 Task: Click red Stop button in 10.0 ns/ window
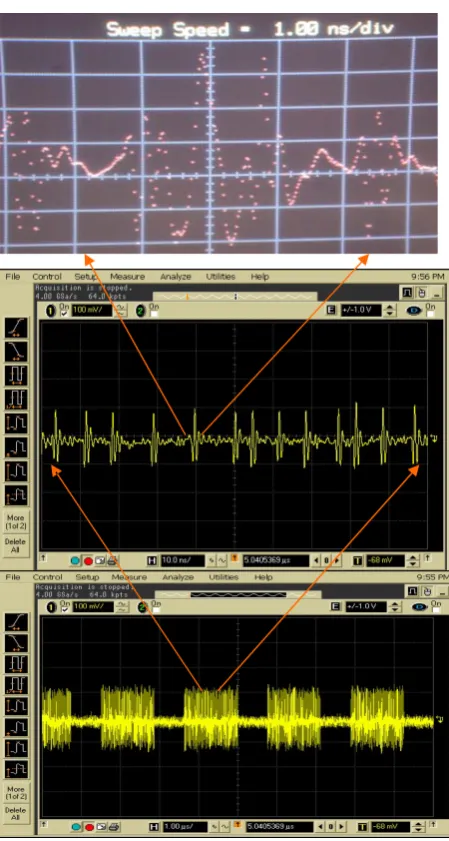click(88, 561)
